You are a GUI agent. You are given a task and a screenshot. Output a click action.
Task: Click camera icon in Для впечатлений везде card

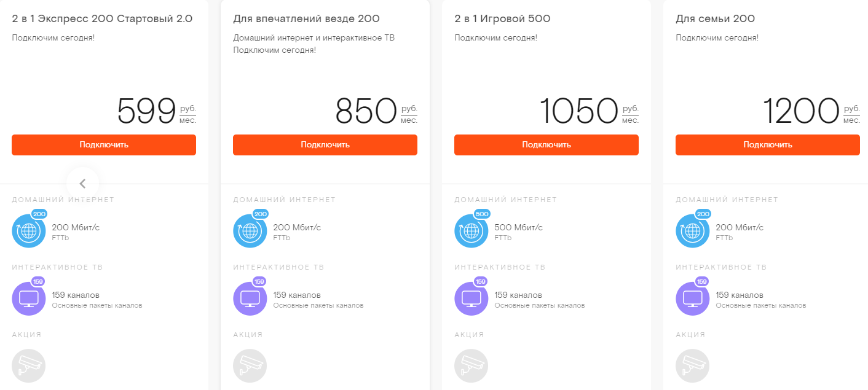(x=250, y=365)
